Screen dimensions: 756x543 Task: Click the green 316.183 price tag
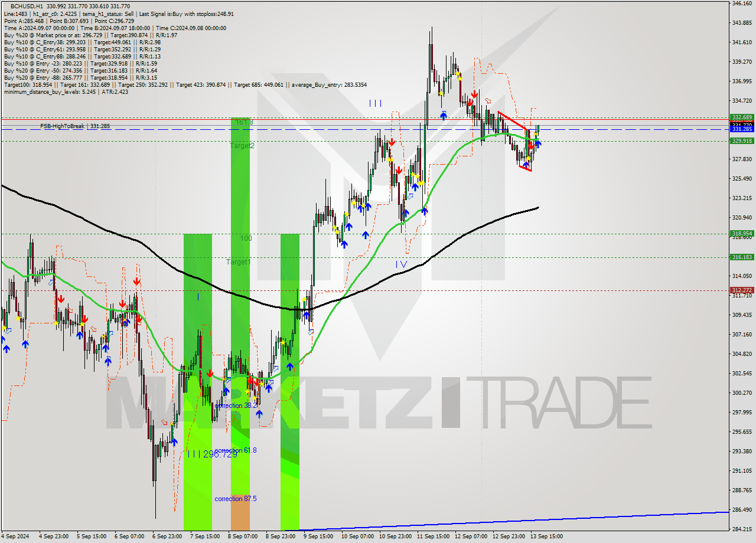coord(742,257)
